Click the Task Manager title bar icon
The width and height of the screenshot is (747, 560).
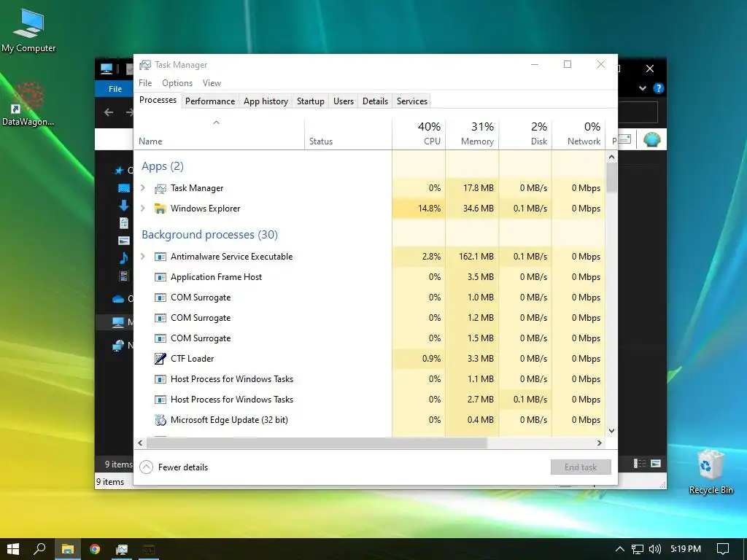[x=145, y=65]
